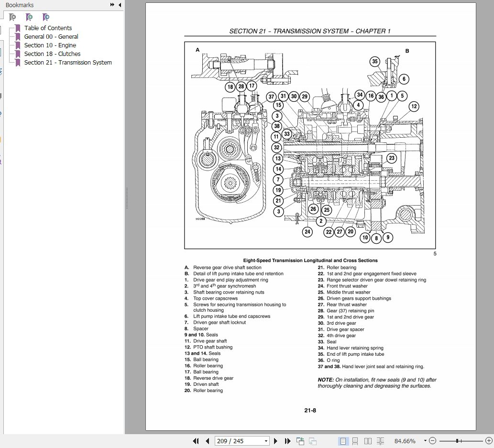Go to the previous page
Screen dimensions: 494x448
click(x=207, y=441)
